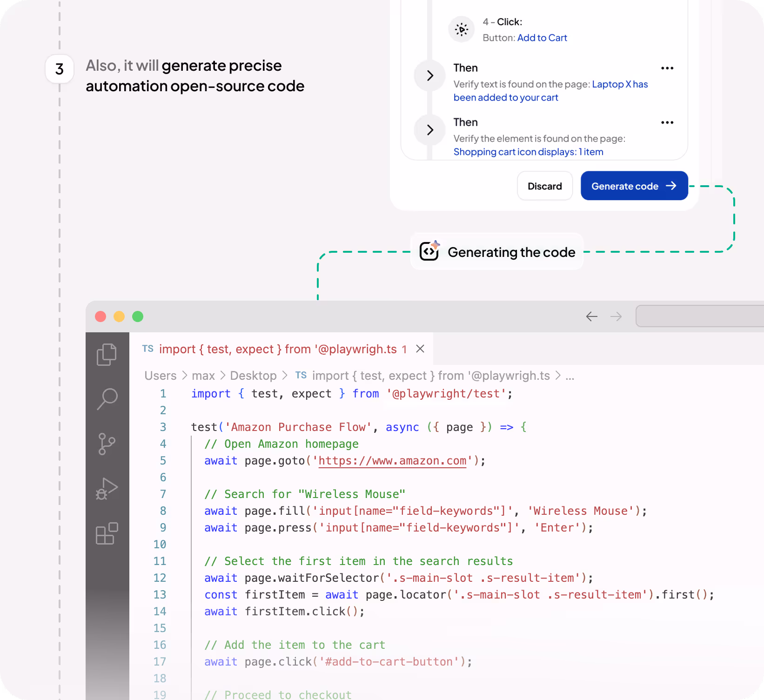The width and height of the screenshot is (764, 700).
Task: Open the Source Control branch icon
Action: pyautogui.click(x=107, y=444)
